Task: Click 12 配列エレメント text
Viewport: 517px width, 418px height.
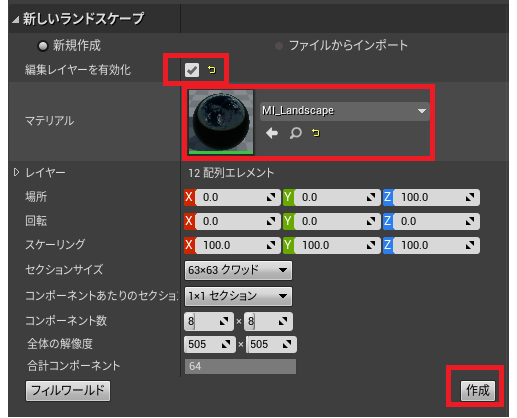Action: tap(231, 173)
